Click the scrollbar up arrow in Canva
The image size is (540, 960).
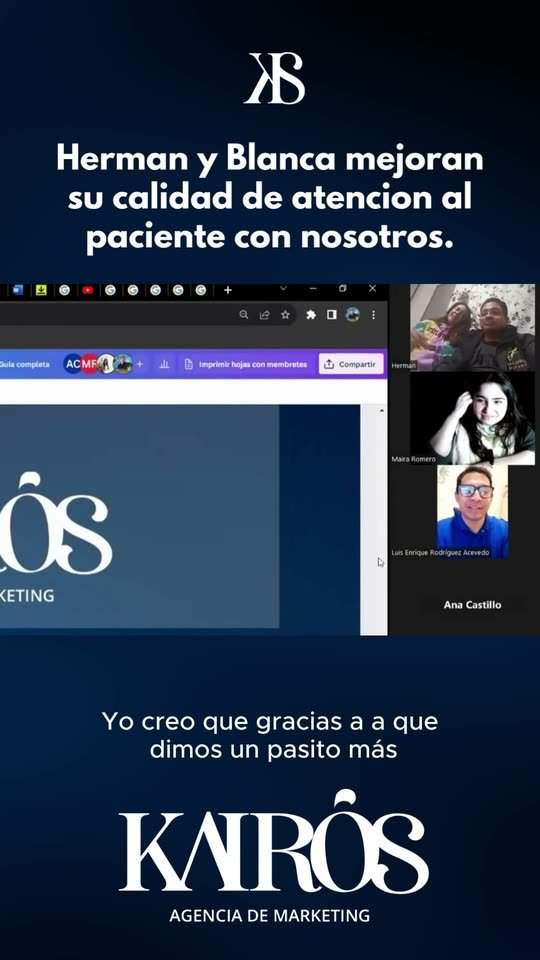(382, 411)
